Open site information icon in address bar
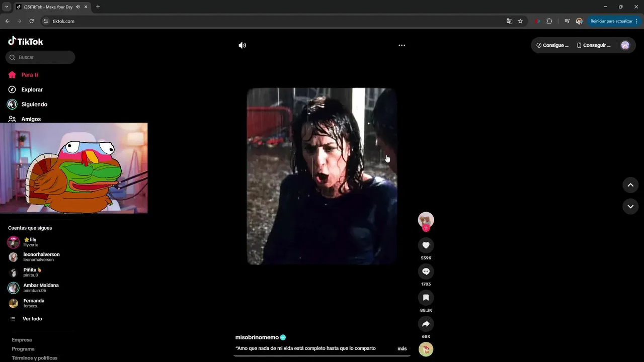644x362 pixels. (46, 21)
